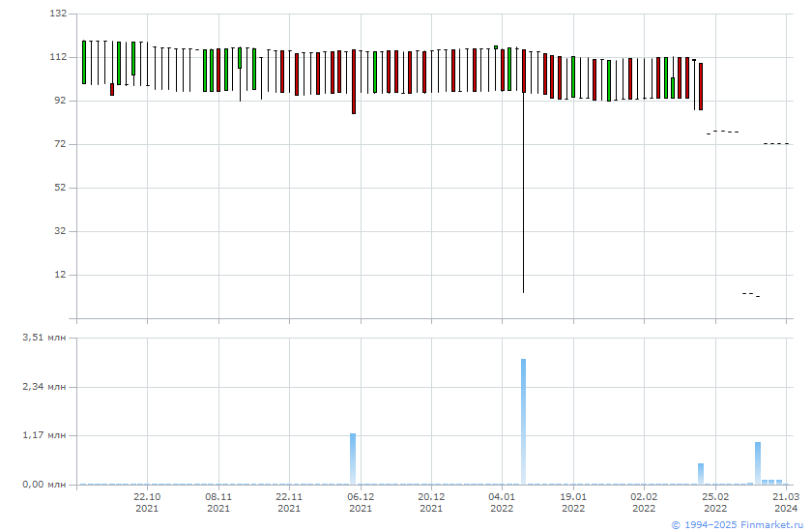
Task: Select price axis label 32
Action: click(x=61, y=231)
